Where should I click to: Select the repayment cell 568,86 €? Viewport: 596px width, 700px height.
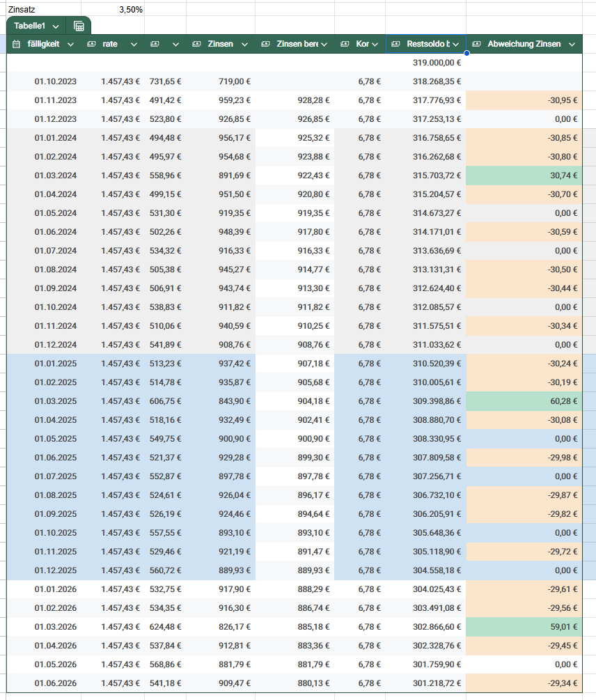pyautogui.click(x=166, y=664)
